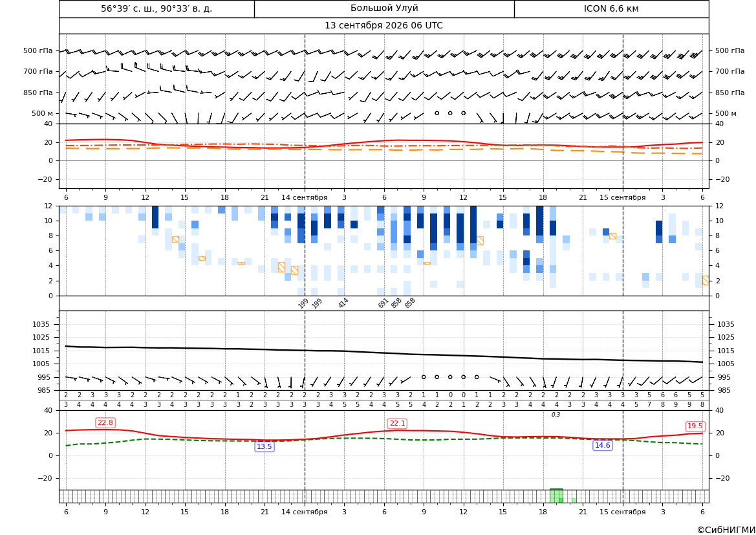Click the green precipitation bar near 18 hours
Screen dimensions: 756x535
556,496
